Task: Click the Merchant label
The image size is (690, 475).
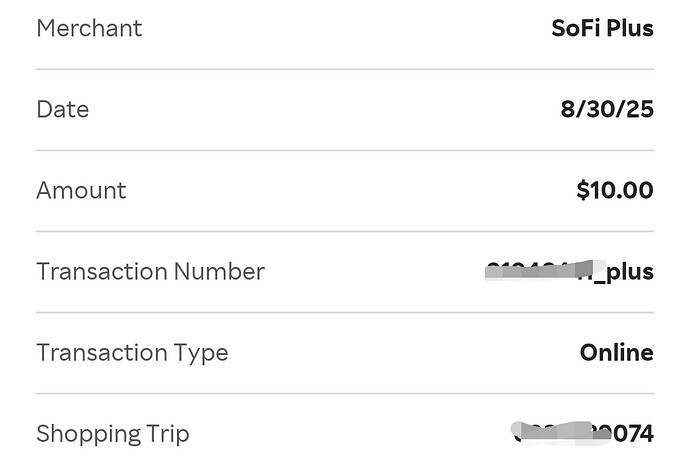Action: coord(89,28)
